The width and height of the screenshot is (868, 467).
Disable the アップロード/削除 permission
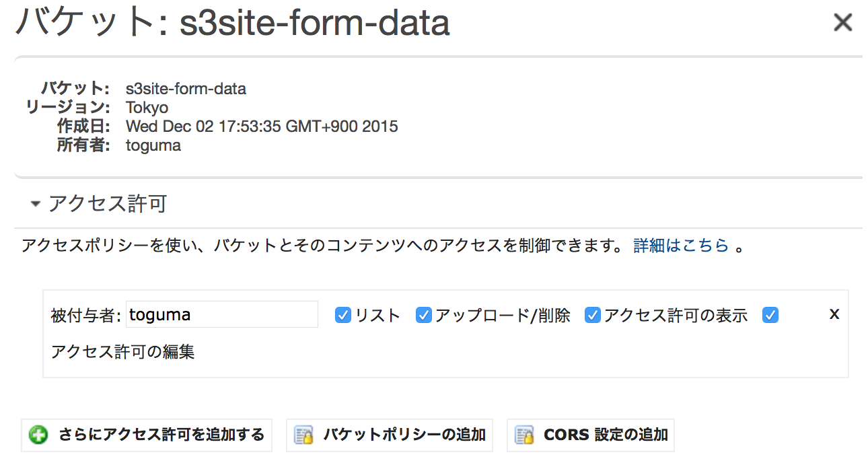[x=424, y=315]
